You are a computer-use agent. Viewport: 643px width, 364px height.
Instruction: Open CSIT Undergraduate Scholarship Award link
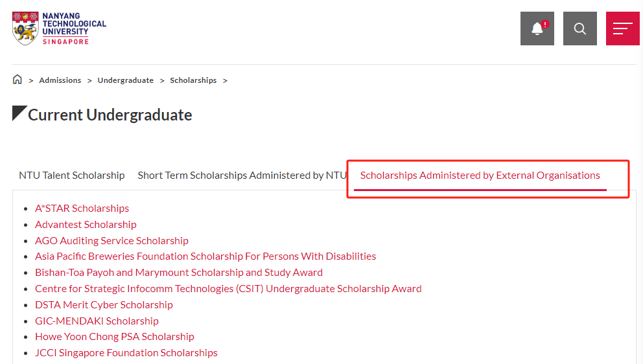[x=228, y=289]
